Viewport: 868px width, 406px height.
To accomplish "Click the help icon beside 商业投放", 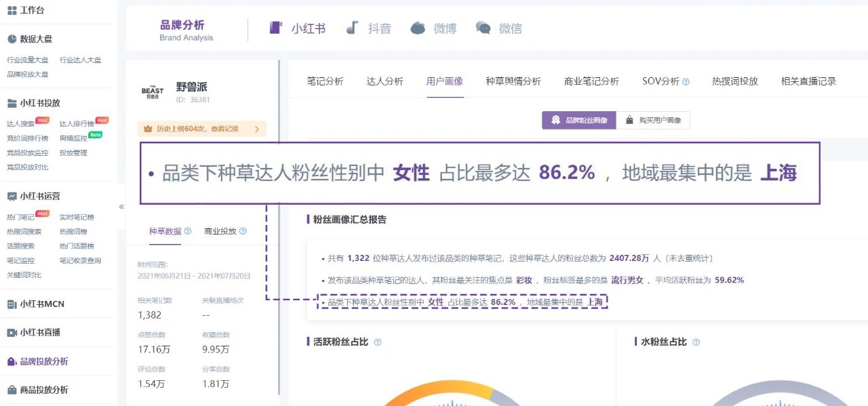I will coord(243,231).
